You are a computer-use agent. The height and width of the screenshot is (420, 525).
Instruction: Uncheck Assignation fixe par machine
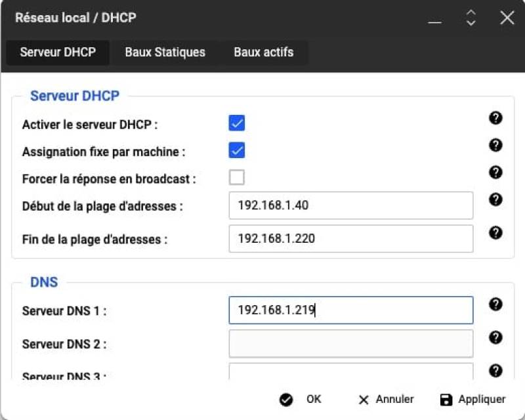[237, 150]
